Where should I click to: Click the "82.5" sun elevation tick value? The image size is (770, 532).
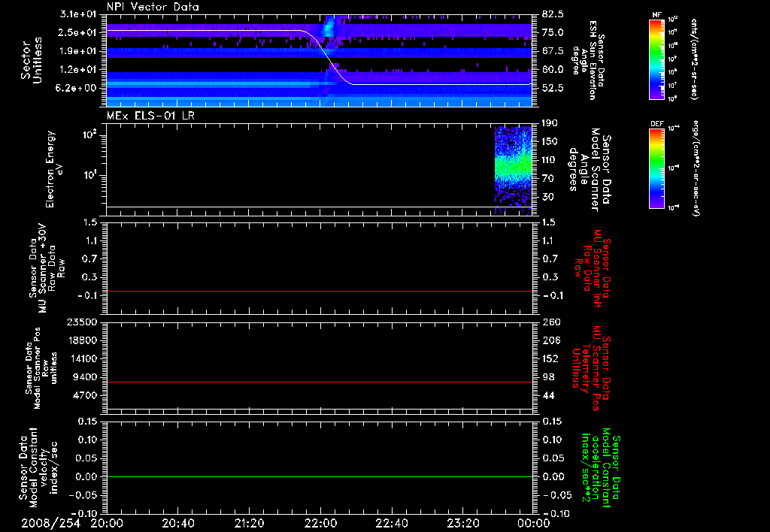pyautogui.click(x=553, y=14)
